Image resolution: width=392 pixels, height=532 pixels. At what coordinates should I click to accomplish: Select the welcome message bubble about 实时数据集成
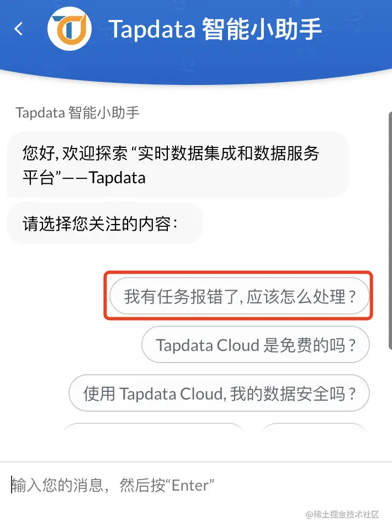(178, 165)
